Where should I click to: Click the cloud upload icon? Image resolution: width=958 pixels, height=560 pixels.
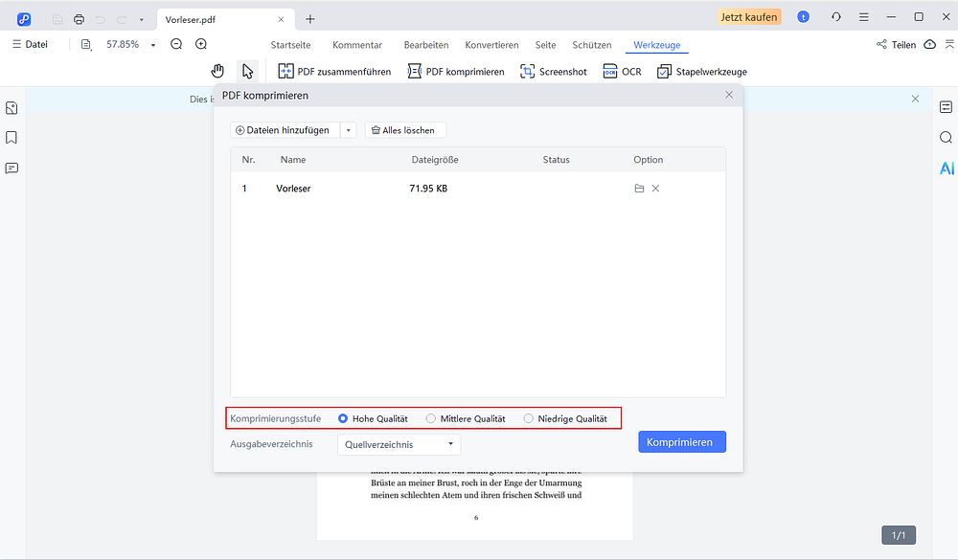[929, 45]
